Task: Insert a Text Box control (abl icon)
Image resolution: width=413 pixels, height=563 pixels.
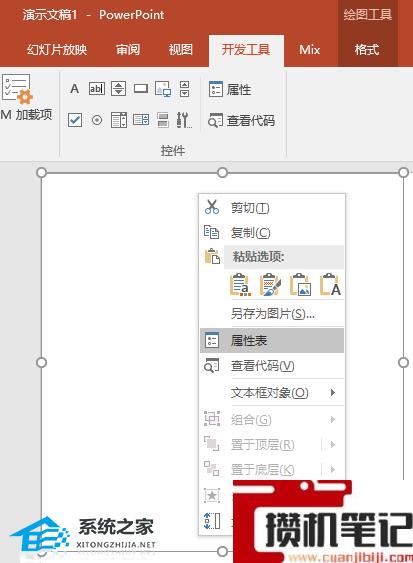Action: coord(97,89)
